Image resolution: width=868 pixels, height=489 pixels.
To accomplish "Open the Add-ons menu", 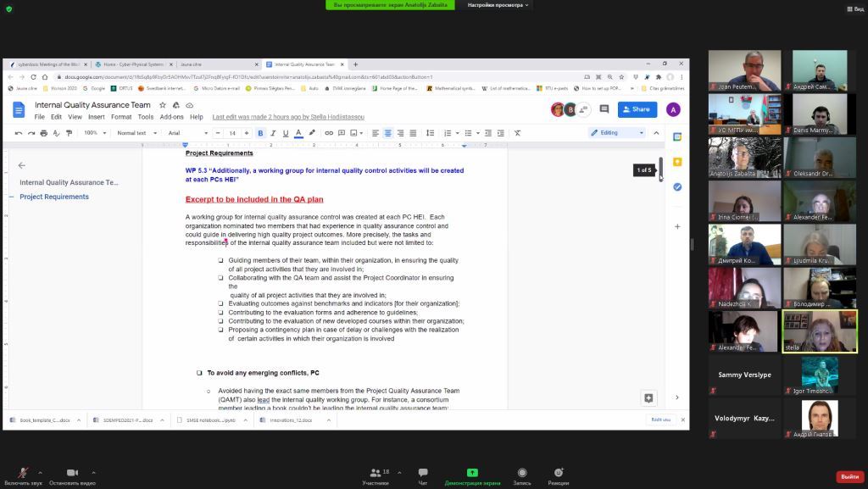I will (x=171, y=117).
